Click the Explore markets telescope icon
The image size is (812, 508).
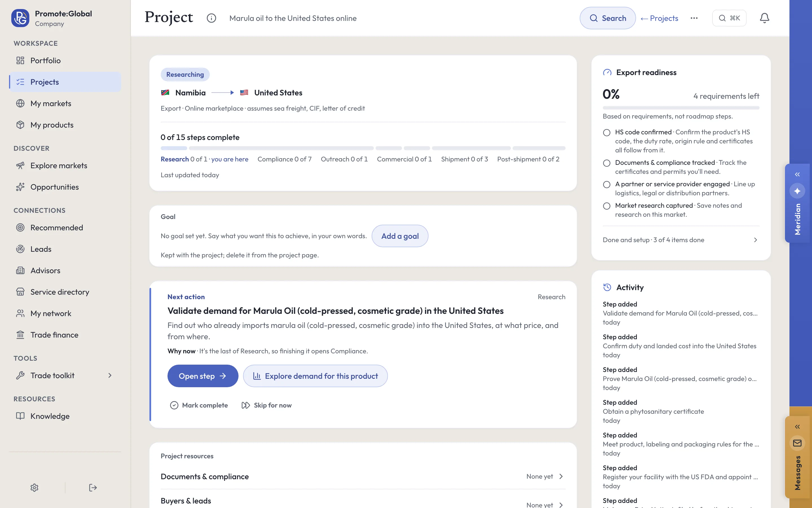click(20, 165)
